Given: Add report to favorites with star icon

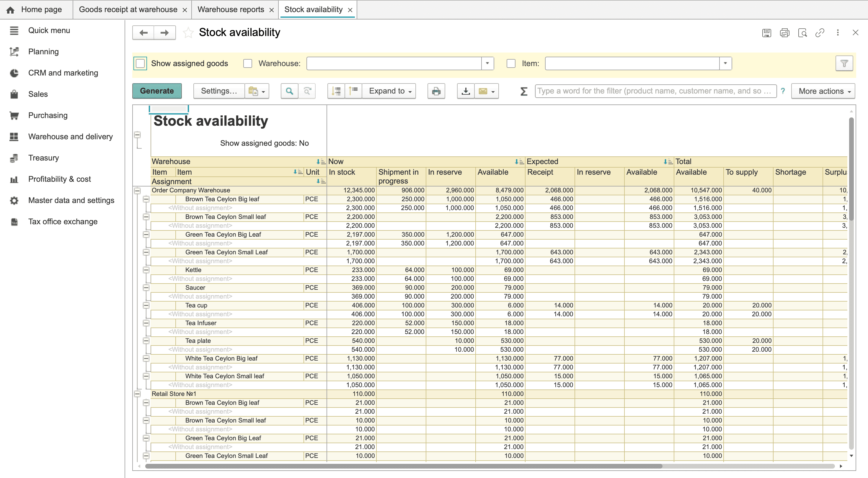Looking at the screenshot, I should point(188,33).
